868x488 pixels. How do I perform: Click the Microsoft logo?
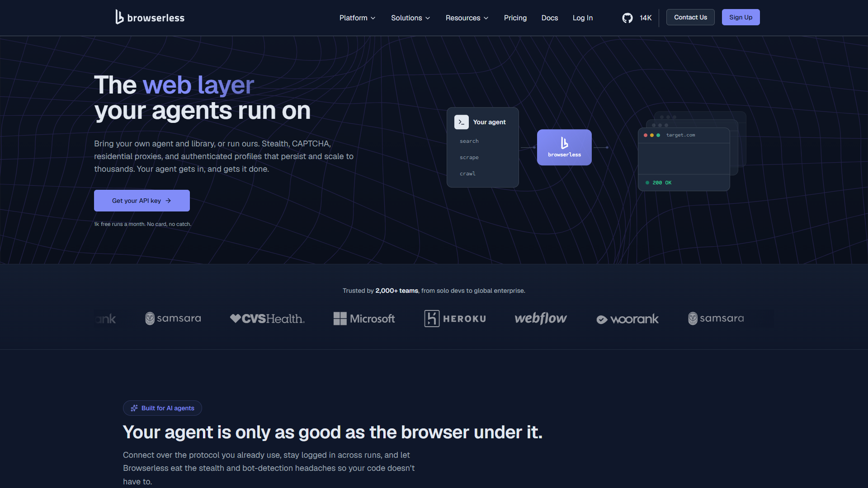(364, 319)
